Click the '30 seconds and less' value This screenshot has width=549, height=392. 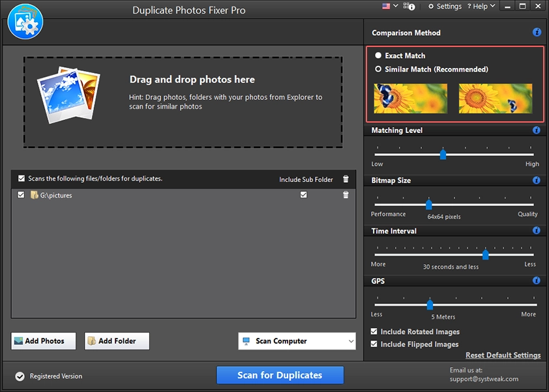pyautogui.click(x=451, y=267)
